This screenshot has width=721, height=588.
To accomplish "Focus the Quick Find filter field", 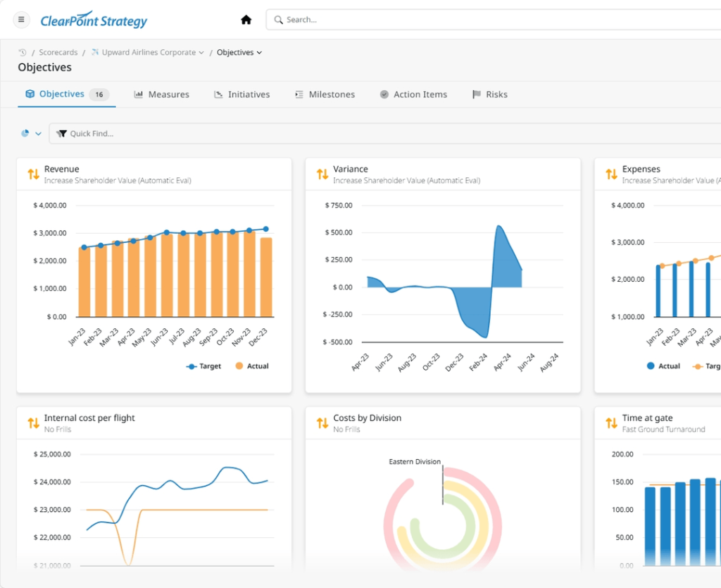I will pos(385,134).
